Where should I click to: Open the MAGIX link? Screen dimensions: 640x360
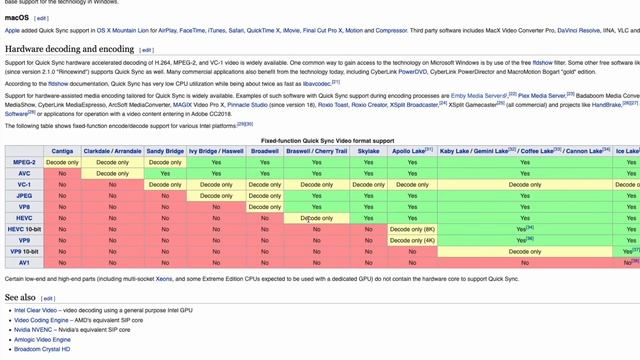pos(182,105)
